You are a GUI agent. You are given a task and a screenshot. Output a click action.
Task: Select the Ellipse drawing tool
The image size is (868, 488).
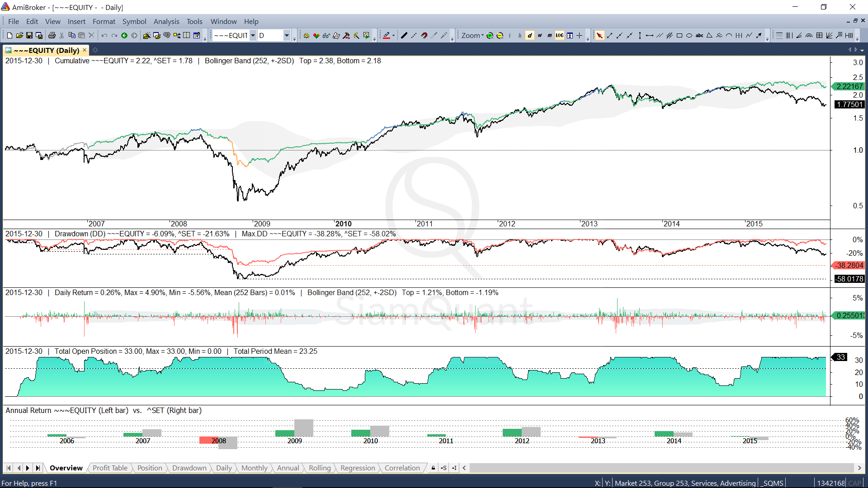click(x=689, y=36)
